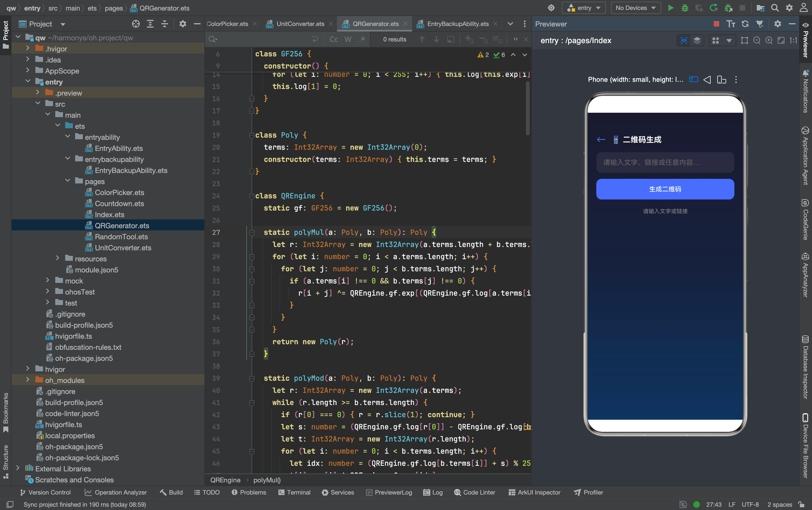Click the 2 spaces indent setting
This screenshot has width=812, height=510.
coord(780,504)
